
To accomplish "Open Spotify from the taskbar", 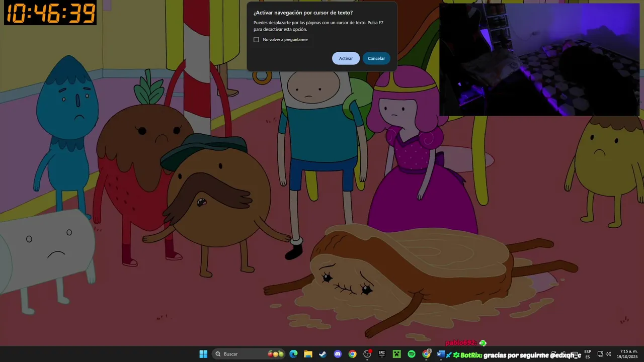I will [x=412, y=354].
